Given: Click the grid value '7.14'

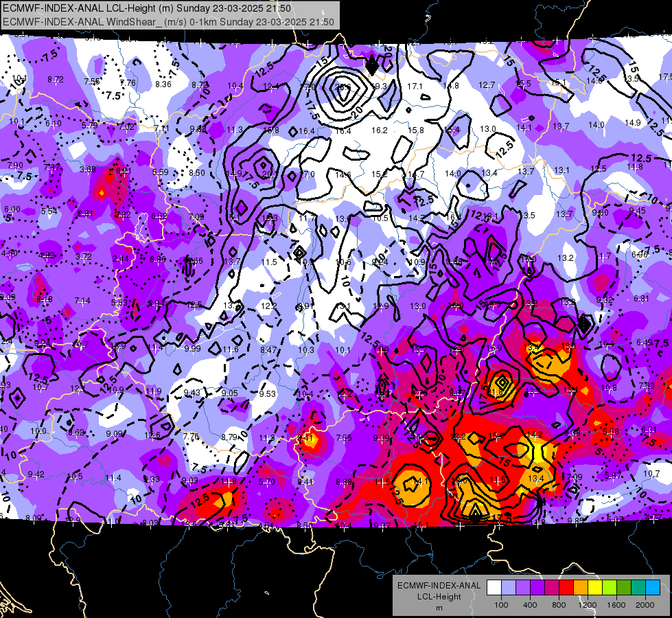Looking at the screenshot, I should coord(83,301).
